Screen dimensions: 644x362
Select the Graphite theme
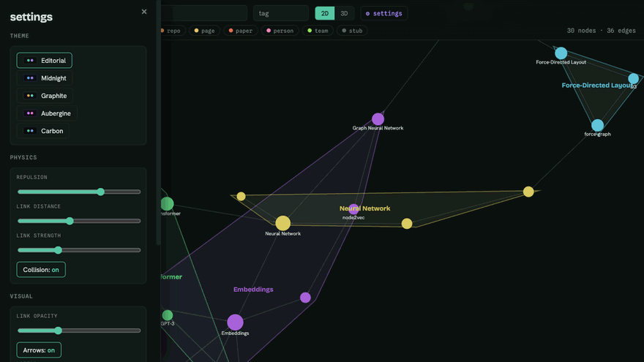[x=45, y=96]
